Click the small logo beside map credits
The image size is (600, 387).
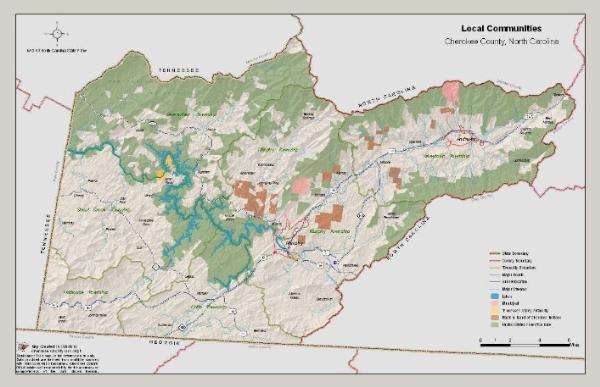[24, 347]
